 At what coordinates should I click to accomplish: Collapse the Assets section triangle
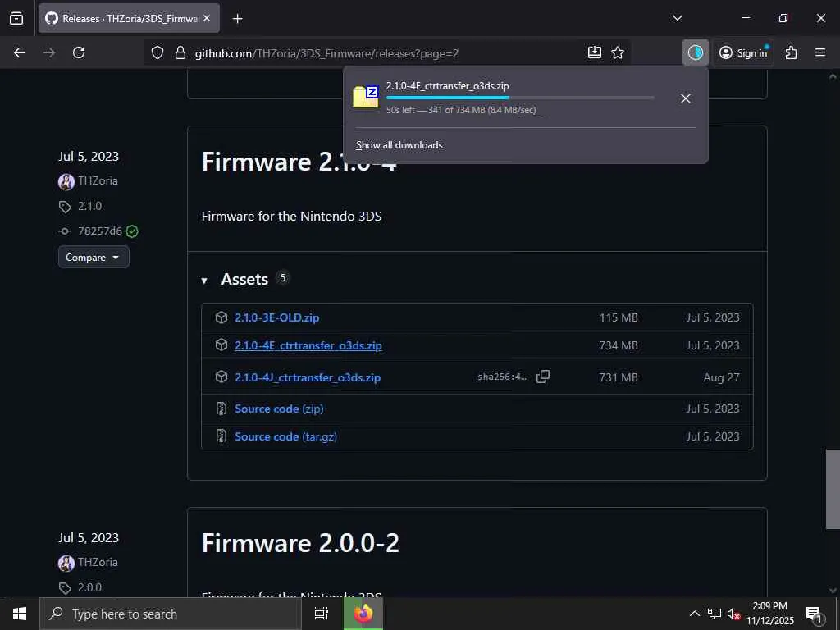point(204,281)
